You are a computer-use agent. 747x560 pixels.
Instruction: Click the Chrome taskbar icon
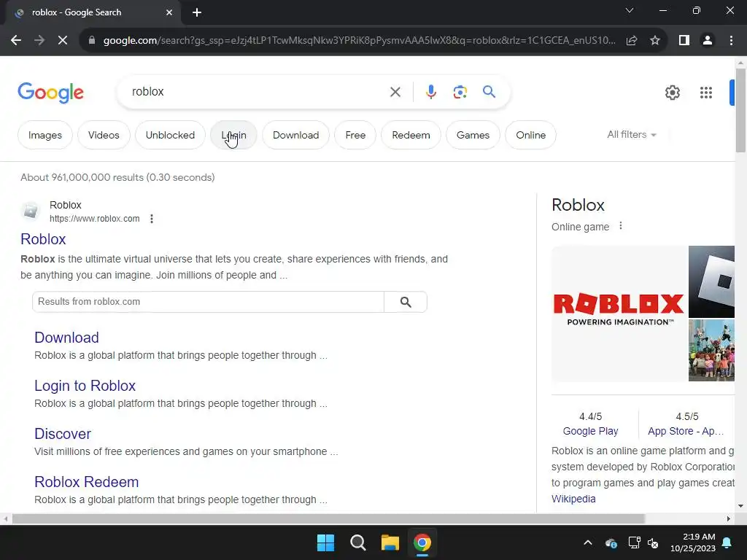tap(422, 542)
